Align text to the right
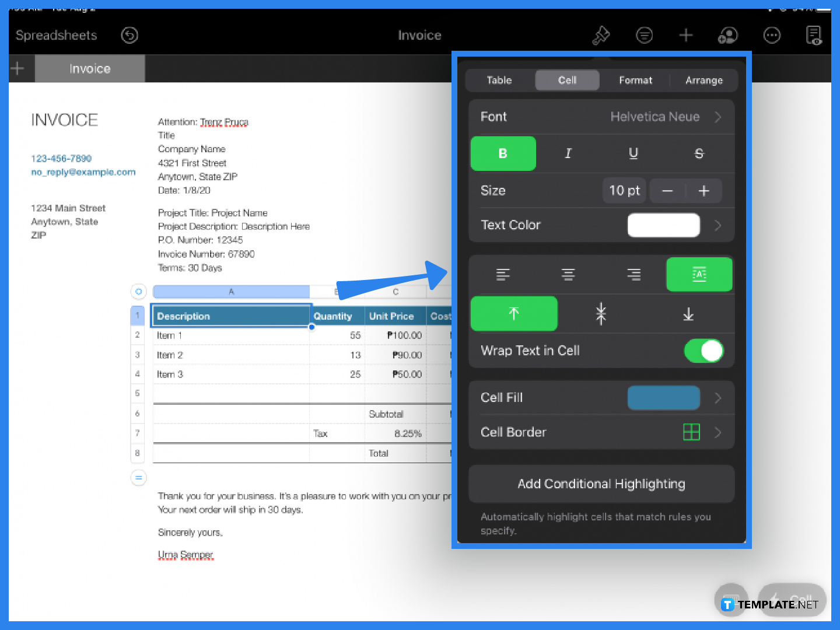840x630 pixels. [633, 274]
